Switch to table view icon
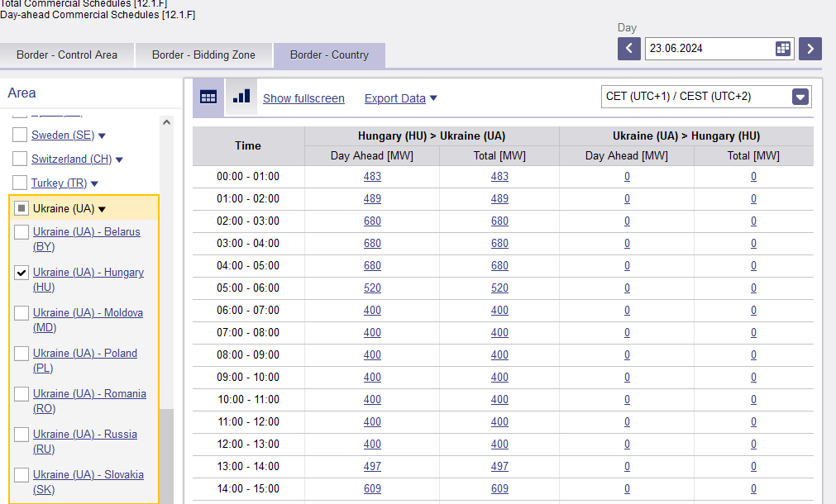Screen dimensions: 836x504 208,97
